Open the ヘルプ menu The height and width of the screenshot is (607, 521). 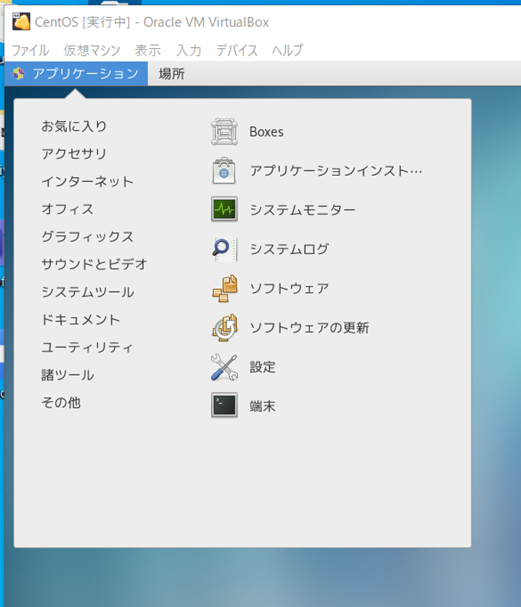point(287,50)
